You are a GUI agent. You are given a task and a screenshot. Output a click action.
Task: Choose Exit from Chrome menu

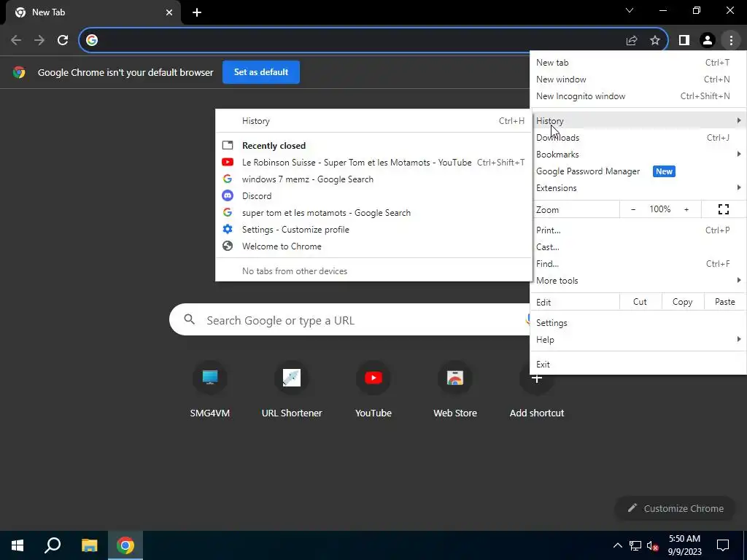638,365
